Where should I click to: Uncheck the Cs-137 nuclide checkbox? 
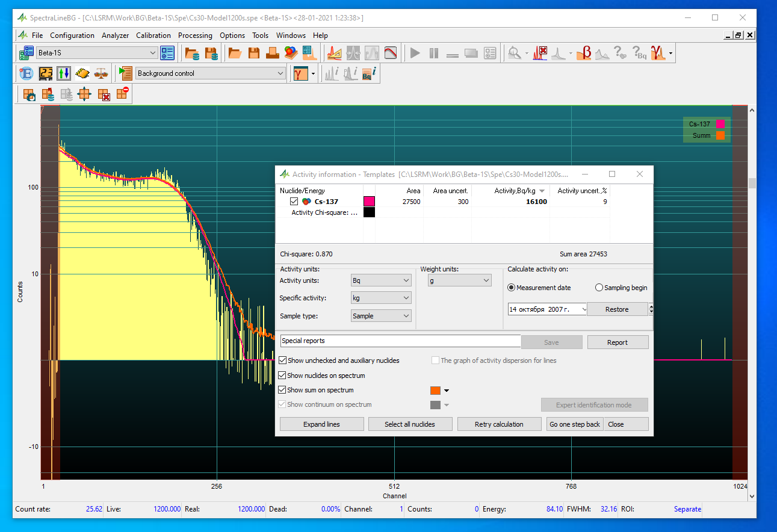(x=294, y=202)
